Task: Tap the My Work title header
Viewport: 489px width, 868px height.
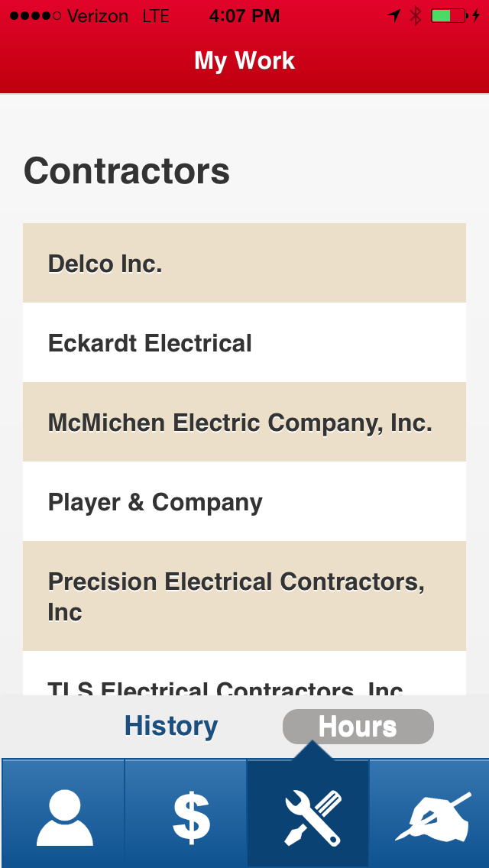Action: pyautogui.click(x=244, y=61)
